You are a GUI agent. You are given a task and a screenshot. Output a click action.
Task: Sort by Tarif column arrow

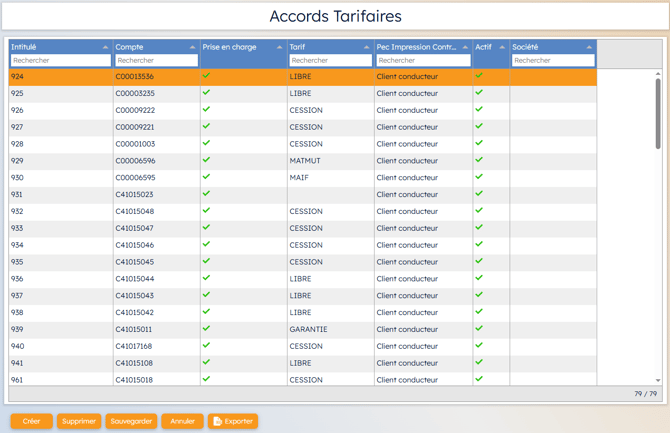point(367,47)
